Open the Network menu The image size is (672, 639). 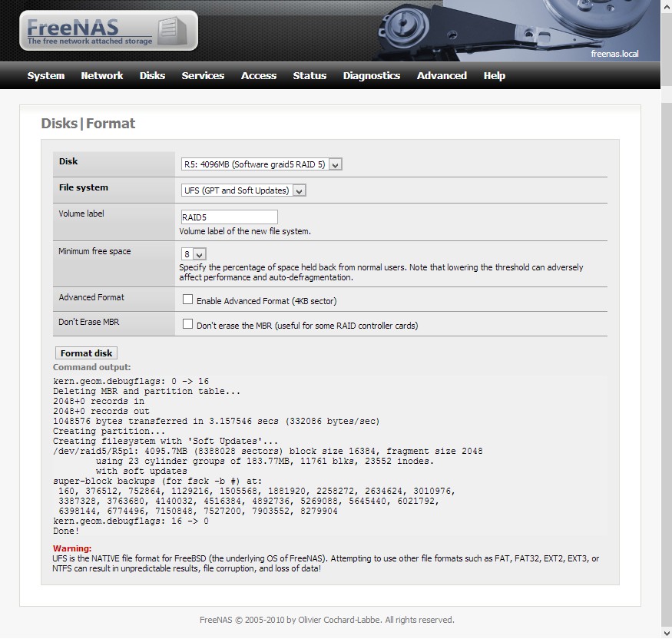101,75
